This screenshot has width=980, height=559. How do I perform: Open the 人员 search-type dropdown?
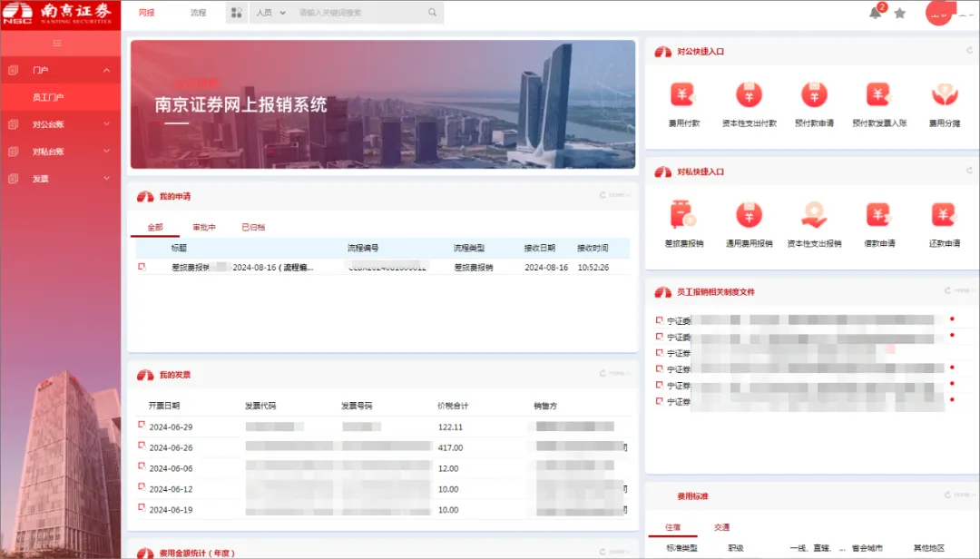click(x=270, y=13)
